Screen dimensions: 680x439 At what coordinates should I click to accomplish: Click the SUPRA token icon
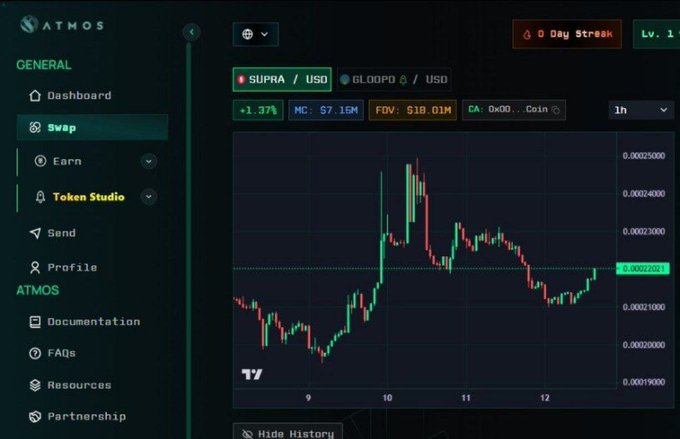pos(242,79)
